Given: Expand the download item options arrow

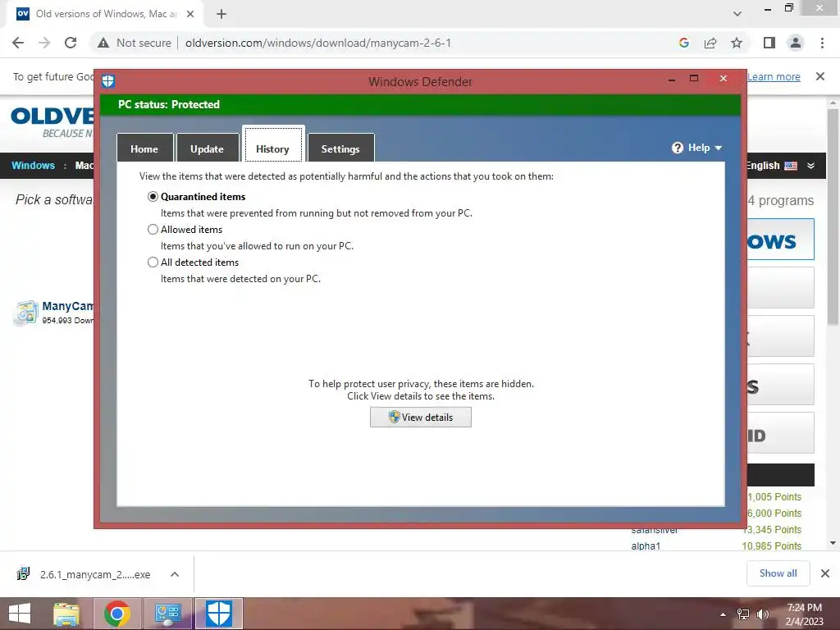Looking at the screenshot, I should click(x=175, y=574).
